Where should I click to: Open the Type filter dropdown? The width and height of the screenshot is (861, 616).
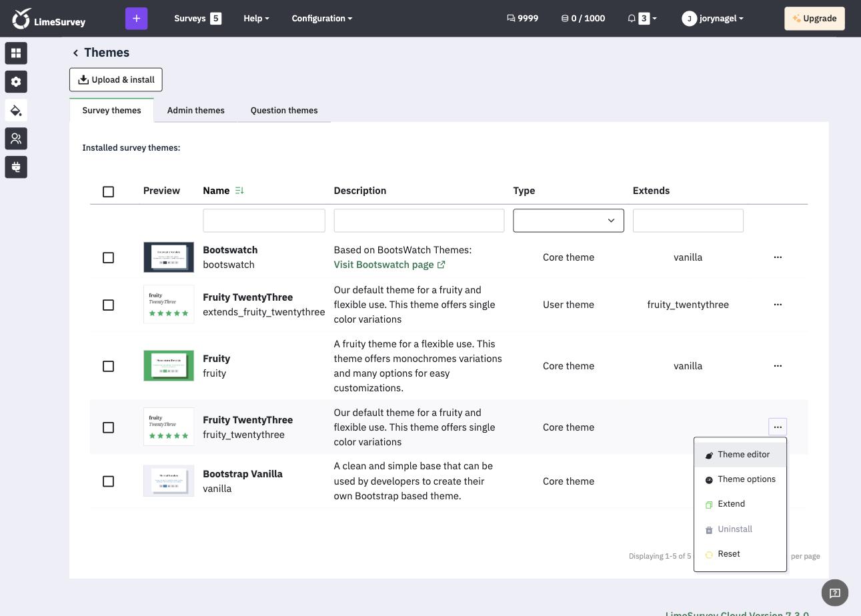(x=568, y=221)
